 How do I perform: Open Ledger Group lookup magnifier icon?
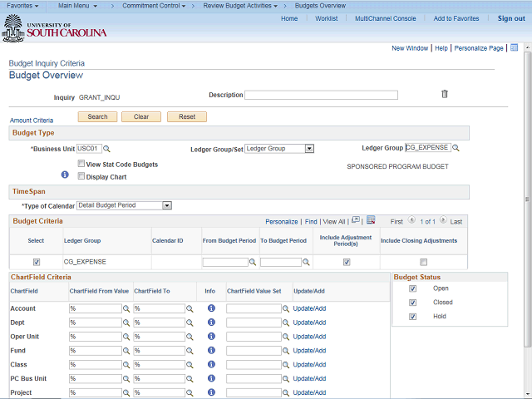point(456,149)
